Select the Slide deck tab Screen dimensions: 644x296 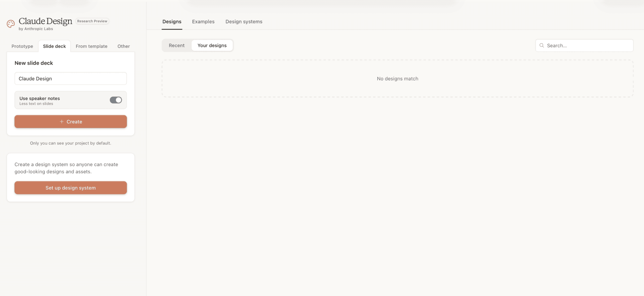[54, 46]
